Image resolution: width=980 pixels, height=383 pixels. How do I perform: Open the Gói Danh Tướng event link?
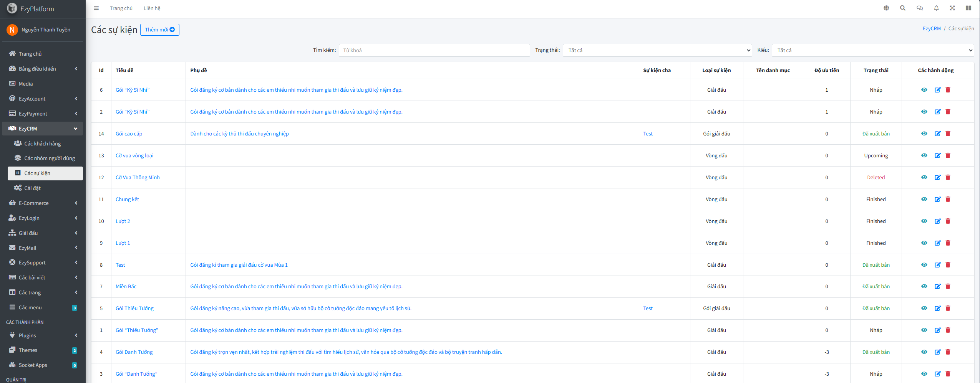[x=134, y=352]
